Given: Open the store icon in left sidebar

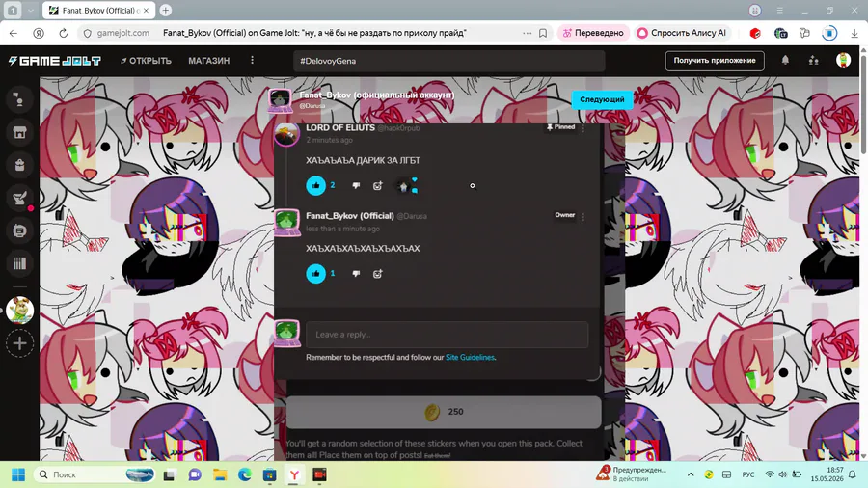Looking at the screenshot, I should pyautogui.click(x=20, y=132).
